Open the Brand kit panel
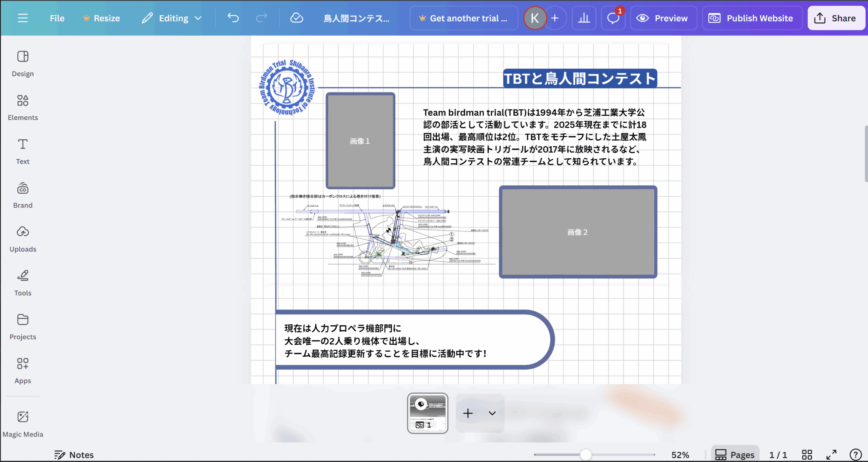This screenshot has height=462, width=868. click(23, 195)
